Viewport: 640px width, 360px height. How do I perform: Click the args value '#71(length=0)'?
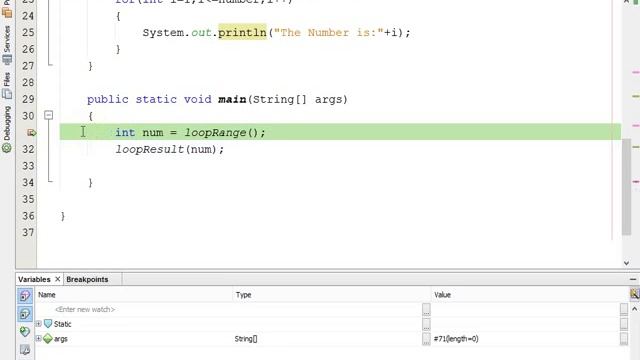click(x=456, y=339)
